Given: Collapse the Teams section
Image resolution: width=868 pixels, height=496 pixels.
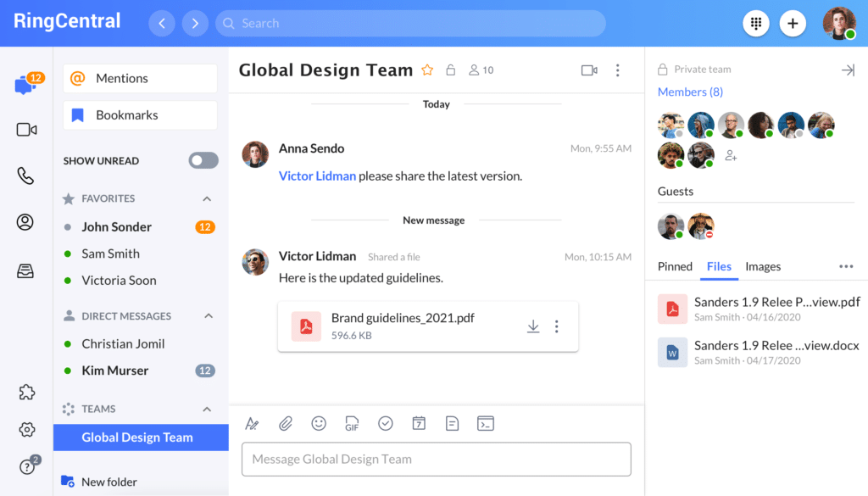Looking at the screenshot, I should point(207,409).
